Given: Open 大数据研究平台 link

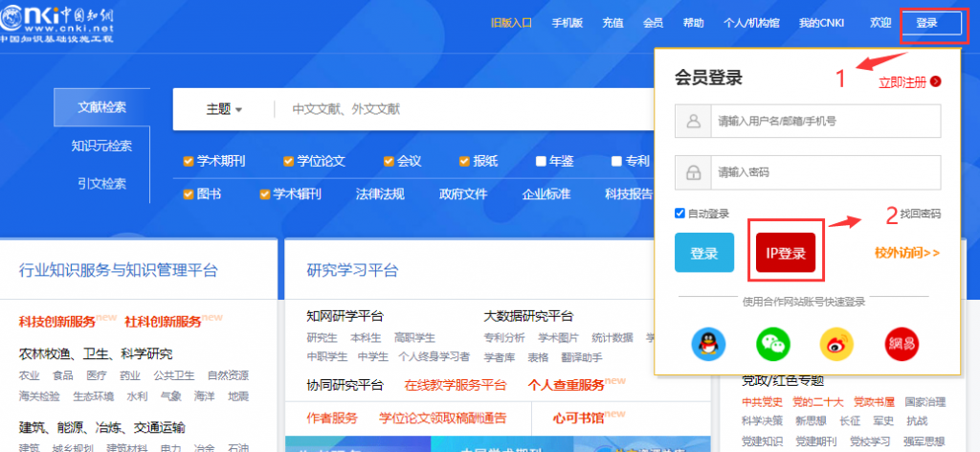Looking at the screenshot, I should coord(528,316).
